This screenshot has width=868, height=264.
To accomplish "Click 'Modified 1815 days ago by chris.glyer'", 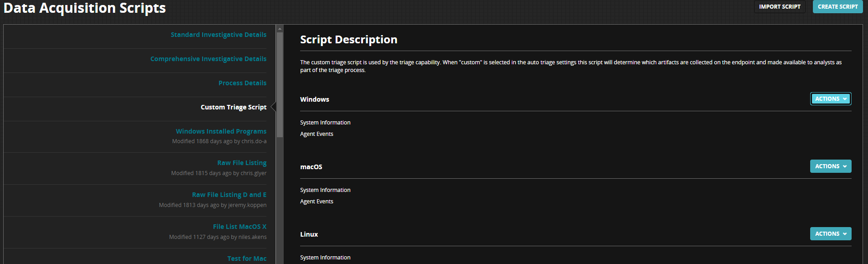I will (x=219, y=173).
